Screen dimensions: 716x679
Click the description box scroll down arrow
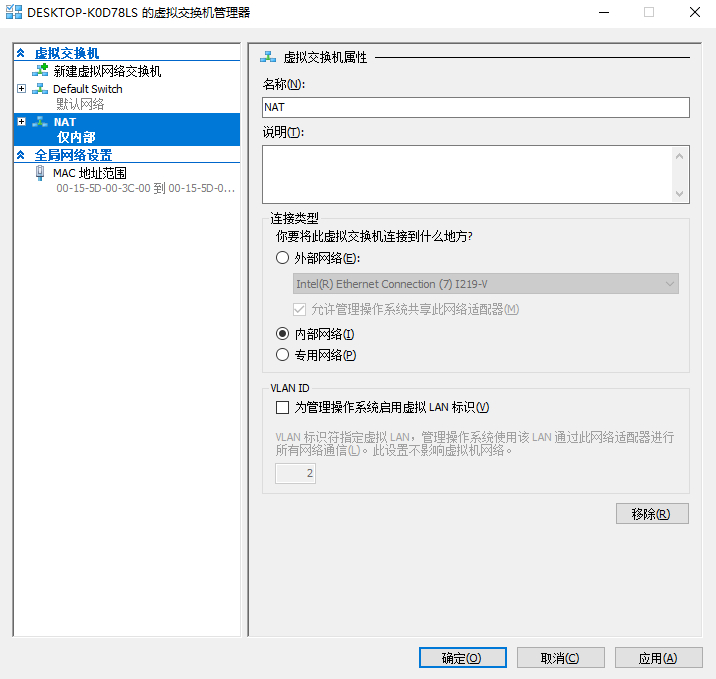679,194
